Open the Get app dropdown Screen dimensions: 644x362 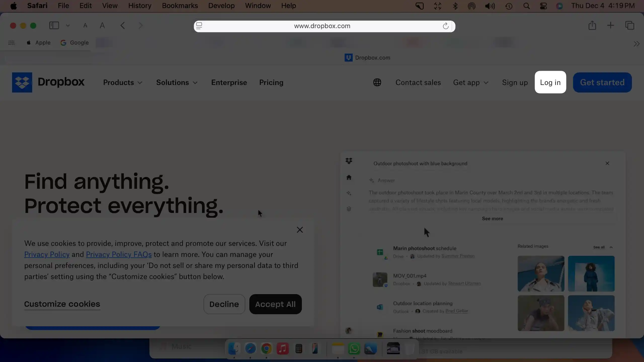coord(471,82)
